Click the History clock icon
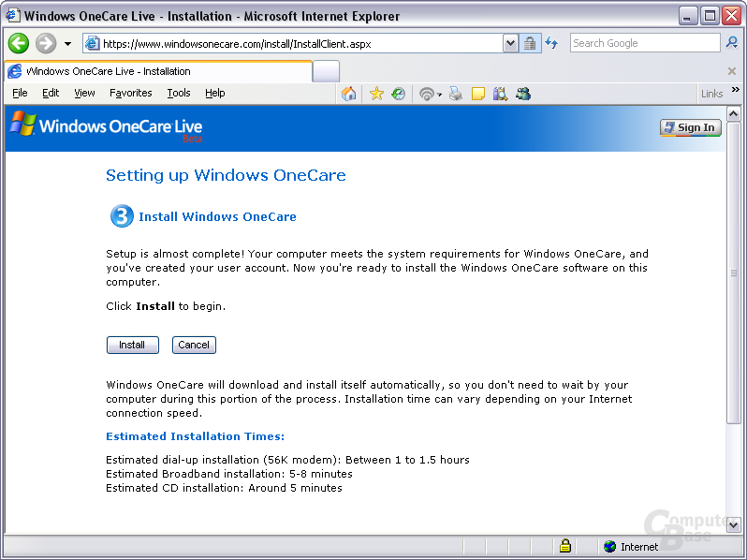This screenshot has width=747, height=560. click(398, 94)
